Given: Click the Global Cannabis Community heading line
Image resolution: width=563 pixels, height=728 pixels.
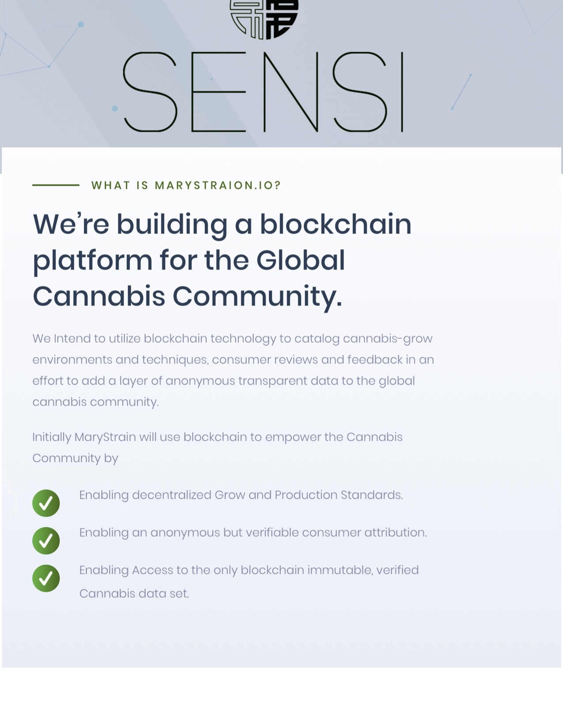Looking at the screenshot, I should 189,260.
